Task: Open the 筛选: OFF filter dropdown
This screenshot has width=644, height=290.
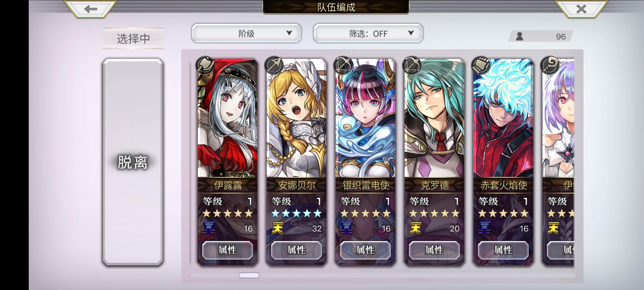Action: click(x=368, y=33)
